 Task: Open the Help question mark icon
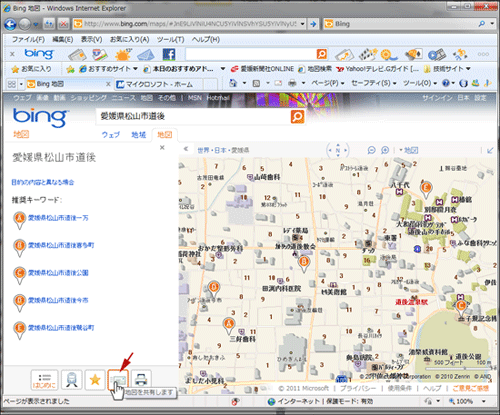(446, 83)
